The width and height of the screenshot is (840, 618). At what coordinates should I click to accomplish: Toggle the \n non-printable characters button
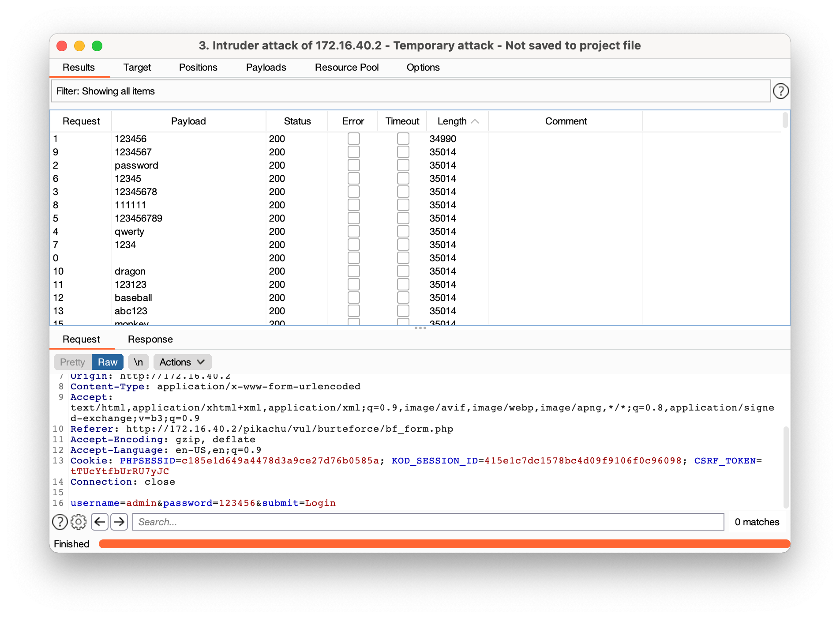(x=138, y=362)
